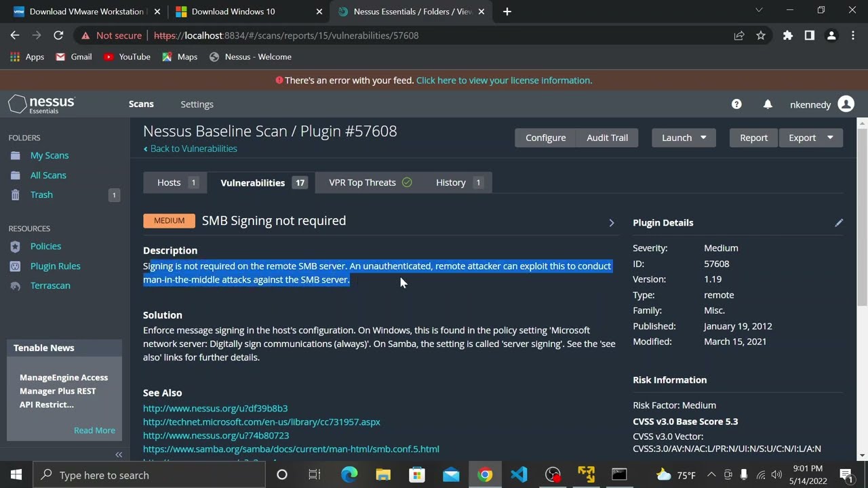The width and height of the screenshot is (868, 488).
Task: Click the address bar URL
Action: click(286, 35)
